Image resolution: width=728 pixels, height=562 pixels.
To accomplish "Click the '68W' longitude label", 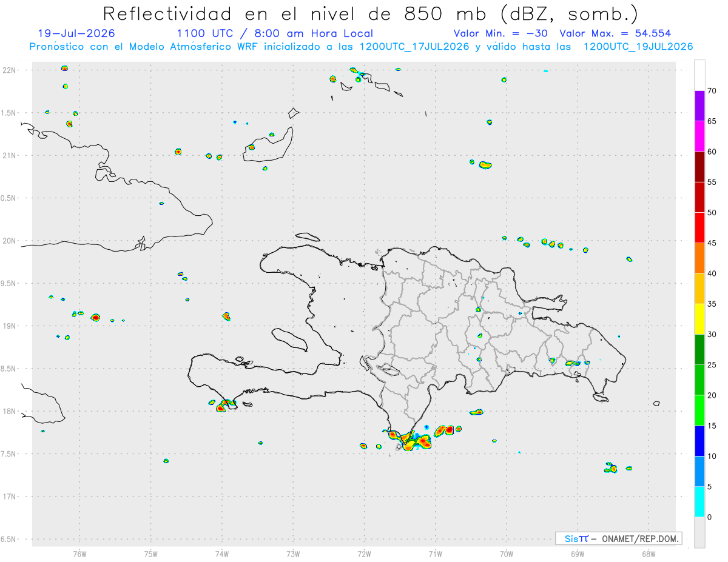I will 649,554.
